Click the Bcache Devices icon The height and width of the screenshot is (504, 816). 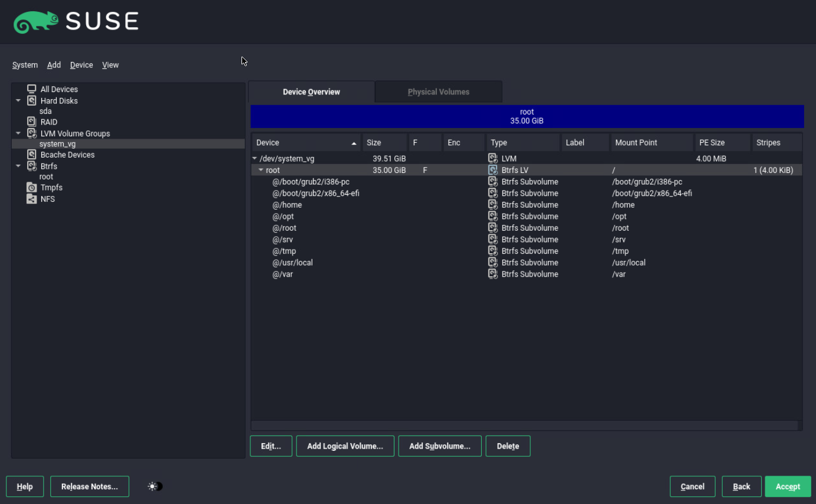pos(32,155)
